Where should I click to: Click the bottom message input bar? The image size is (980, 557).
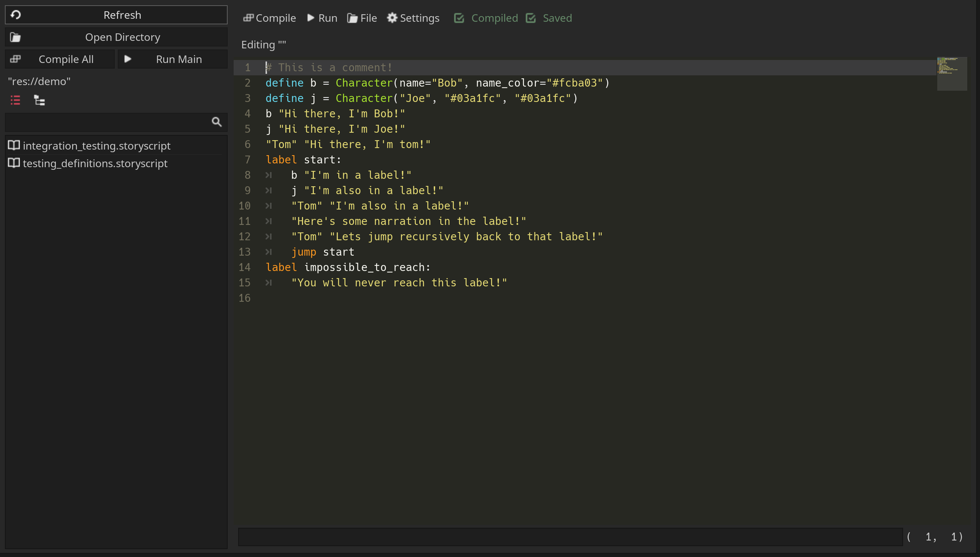570,537
